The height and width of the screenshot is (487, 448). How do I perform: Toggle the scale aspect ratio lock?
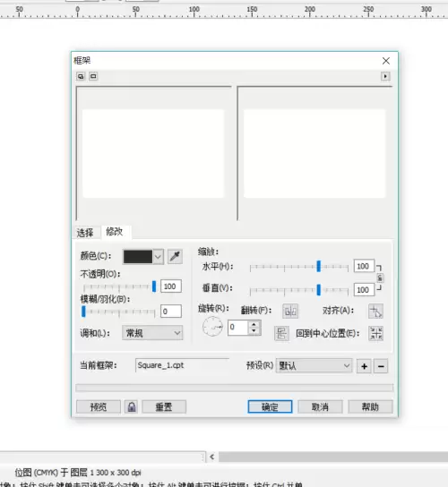380,278
